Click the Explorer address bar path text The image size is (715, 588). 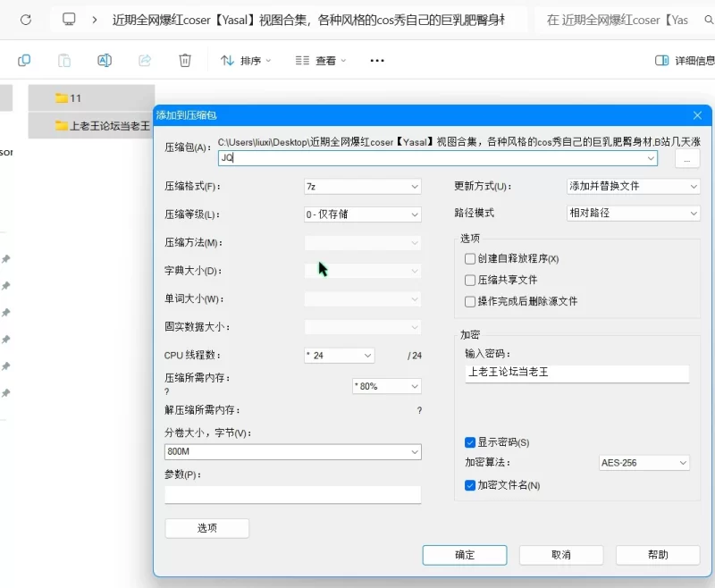pos(308,20)
